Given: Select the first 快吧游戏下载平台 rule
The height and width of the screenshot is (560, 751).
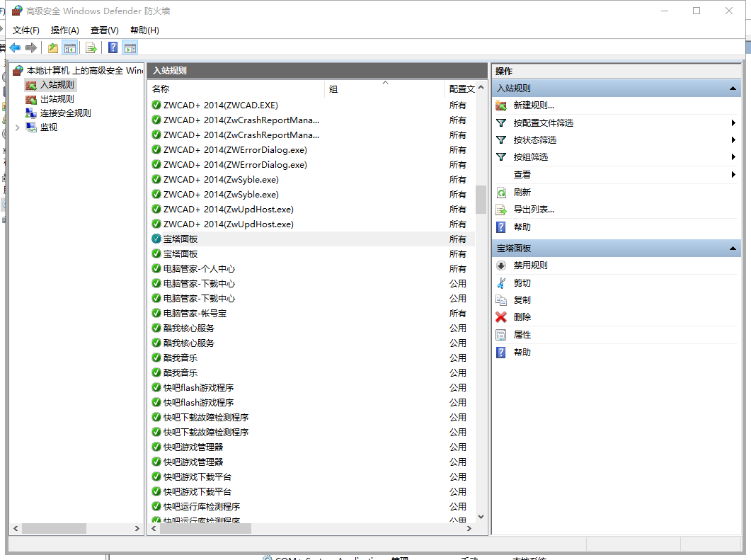Looking at the screenshot, I should point(312,476).
